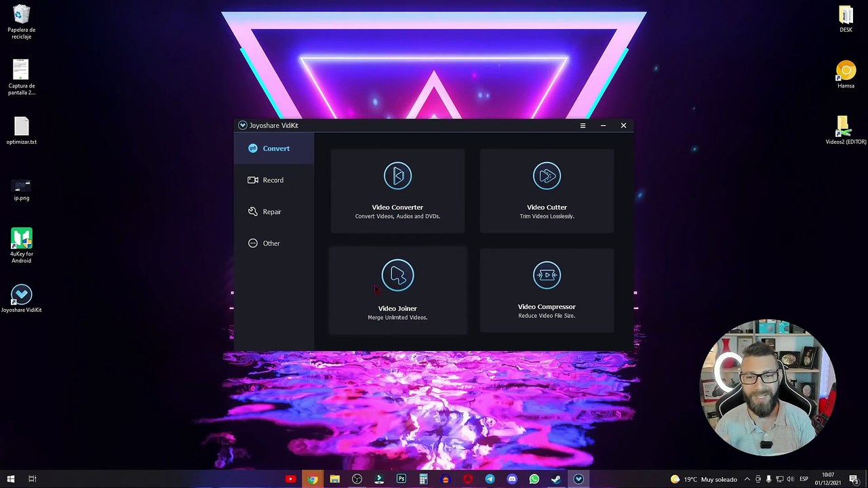The image size is (868, 488).
Task: Open the volume control in tray
Action: pyautogui.click(x=790, y=479)
